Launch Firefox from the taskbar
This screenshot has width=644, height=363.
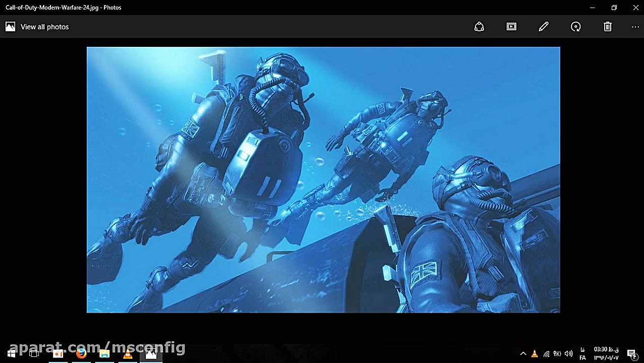(x=81, y=353)
